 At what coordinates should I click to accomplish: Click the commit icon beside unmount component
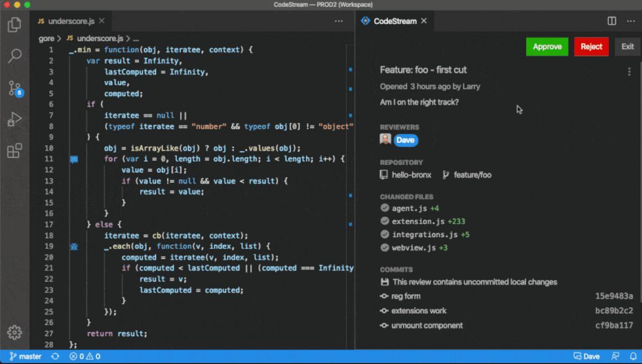(x=384, y=326)
